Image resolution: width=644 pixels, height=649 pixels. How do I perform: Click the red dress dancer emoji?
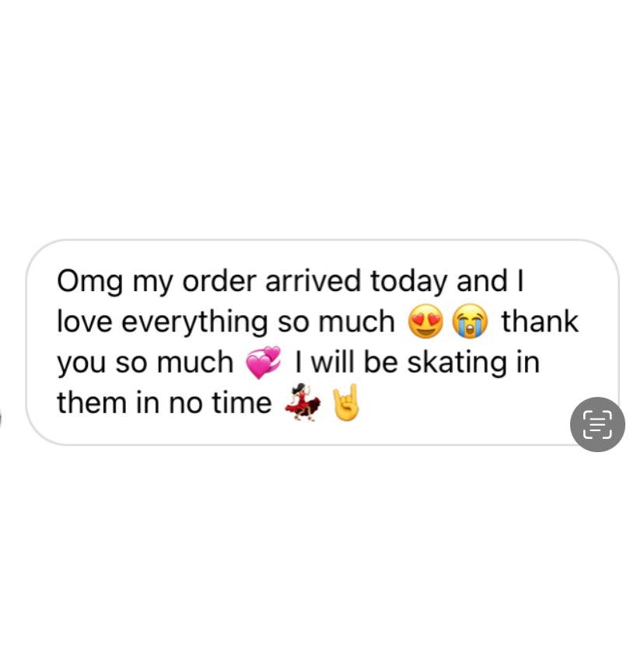tap(303, 402)
